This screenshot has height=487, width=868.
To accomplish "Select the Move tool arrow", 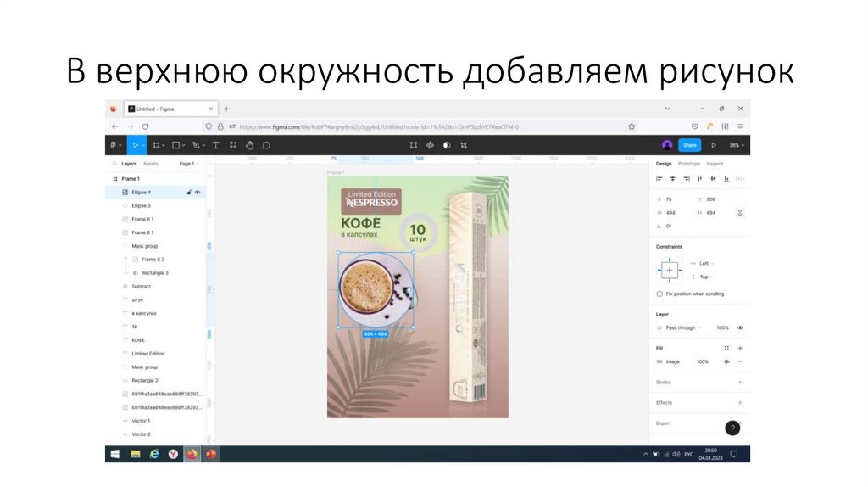I will click(x=135, y=145).
